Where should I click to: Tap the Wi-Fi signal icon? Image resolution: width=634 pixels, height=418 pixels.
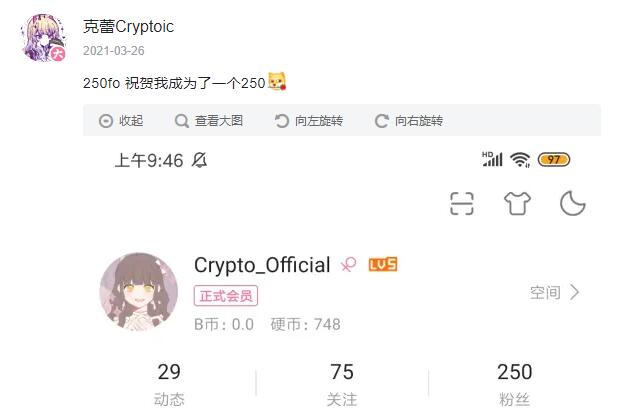pos(520,160)
